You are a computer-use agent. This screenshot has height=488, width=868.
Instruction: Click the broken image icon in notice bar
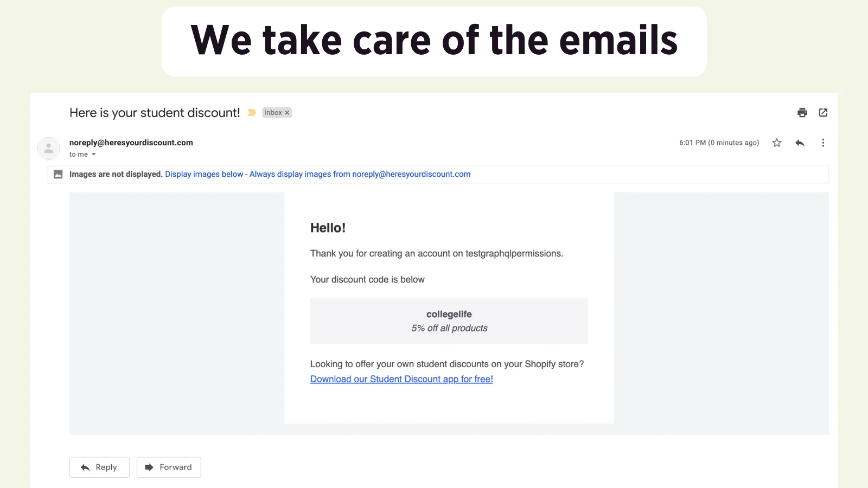58,174
